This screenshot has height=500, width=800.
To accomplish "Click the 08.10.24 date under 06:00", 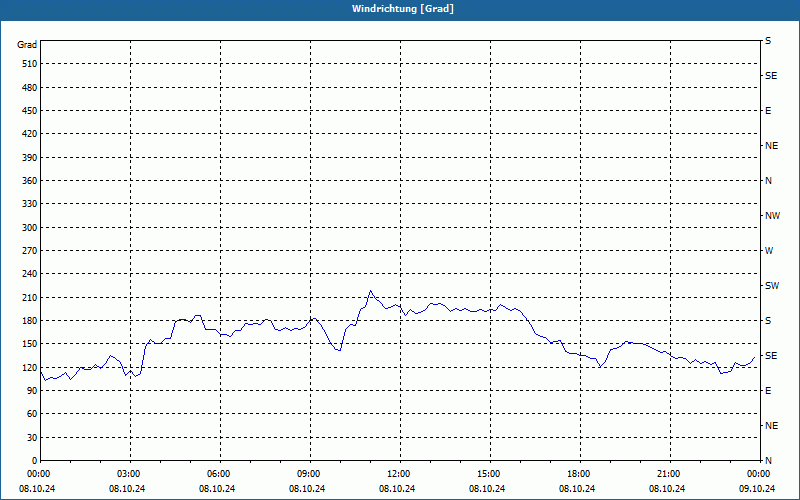I will coord(217,489).
